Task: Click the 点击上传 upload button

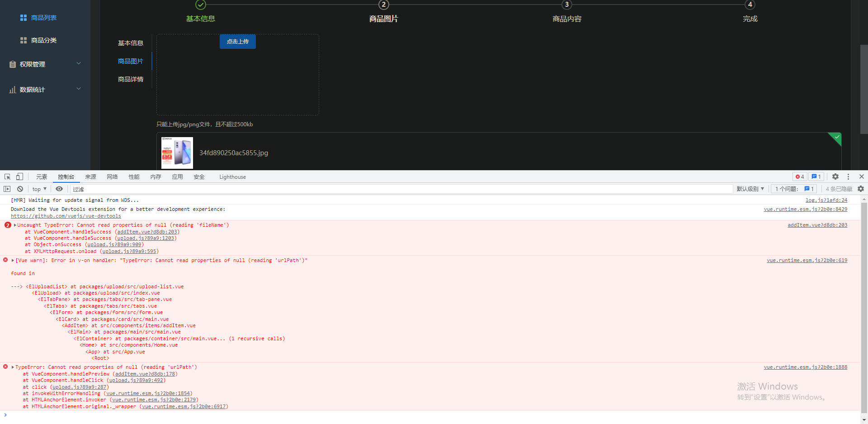Action: tap(237, 41)
